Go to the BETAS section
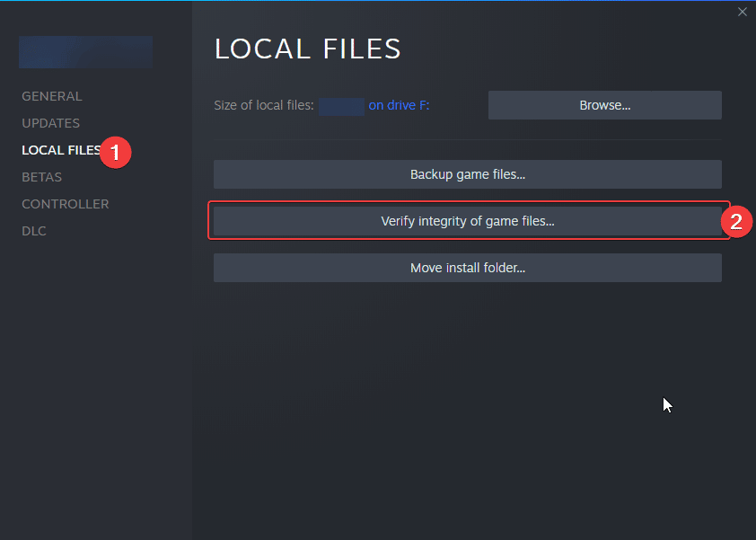This screenshot has height=540, width=756. [x=42, y=177]
